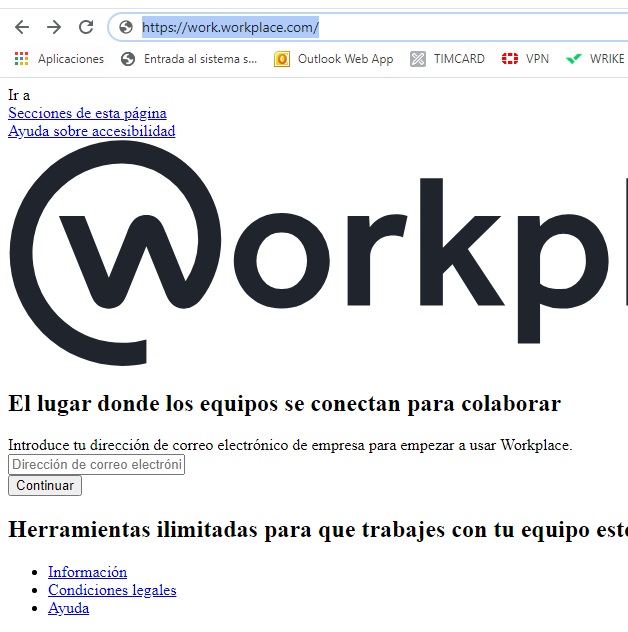Click the Ir a text
628x632 pixels.
pos(19,95)
